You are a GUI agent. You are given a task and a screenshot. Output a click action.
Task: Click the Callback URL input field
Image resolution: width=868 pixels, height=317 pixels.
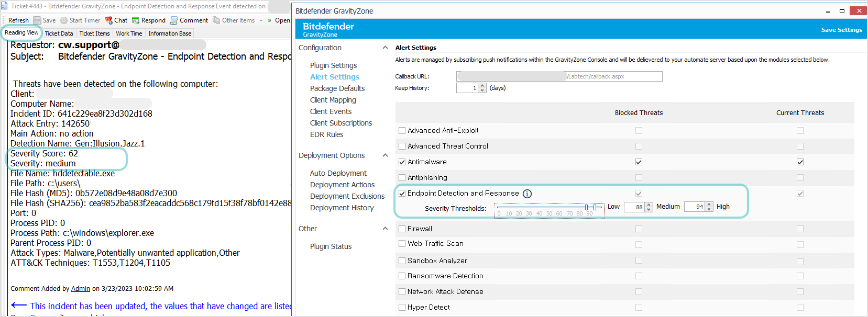click(x=559, y=76)
